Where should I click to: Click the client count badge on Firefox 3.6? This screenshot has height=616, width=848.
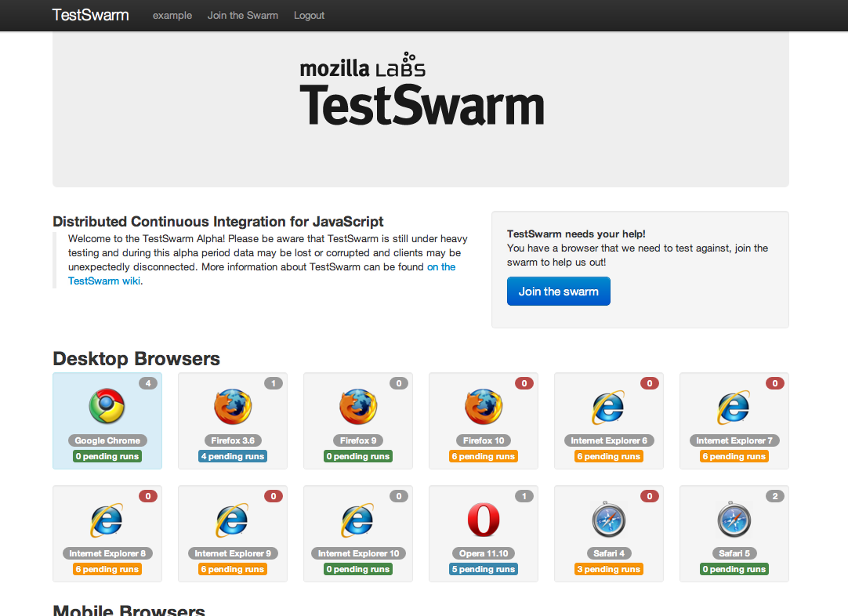[274, 383]
